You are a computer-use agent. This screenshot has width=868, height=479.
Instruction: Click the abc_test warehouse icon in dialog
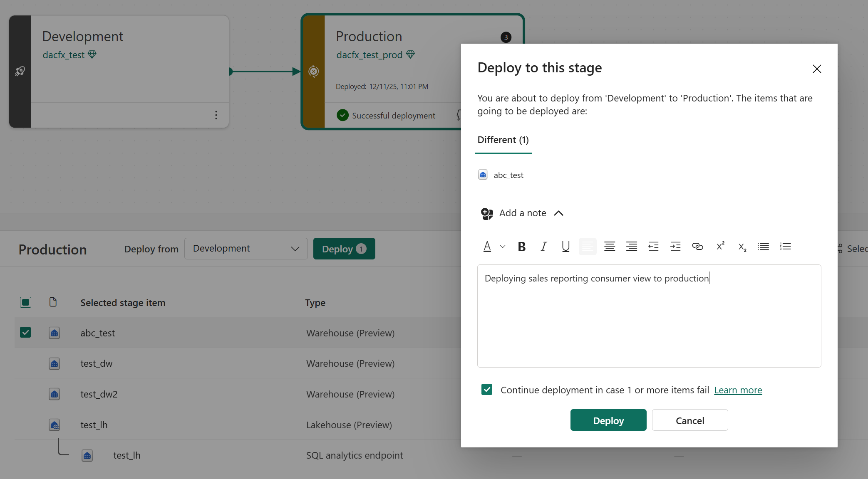point(483,175)
